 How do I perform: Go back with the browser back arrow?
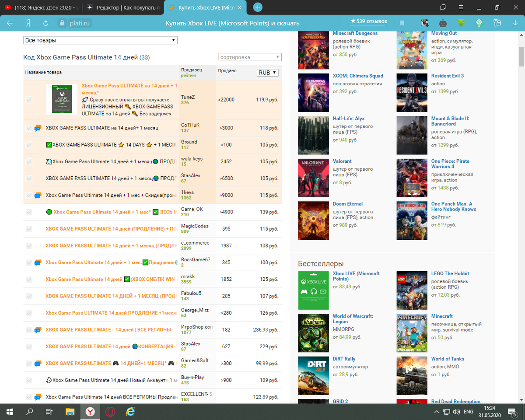tap(10, 23)
